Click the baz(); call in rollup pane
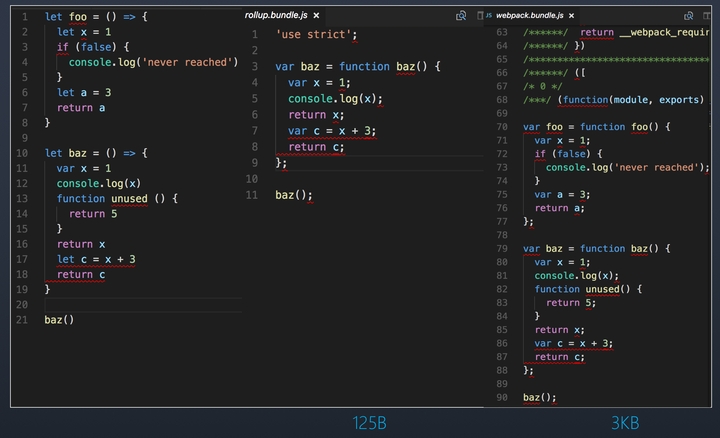 click(x=294, y=195)
